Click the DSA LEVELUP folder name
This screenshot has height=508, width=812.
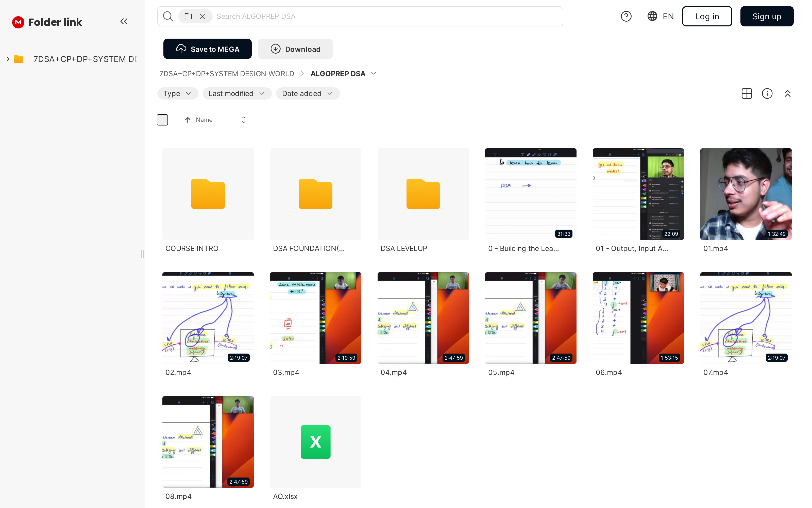404,248
